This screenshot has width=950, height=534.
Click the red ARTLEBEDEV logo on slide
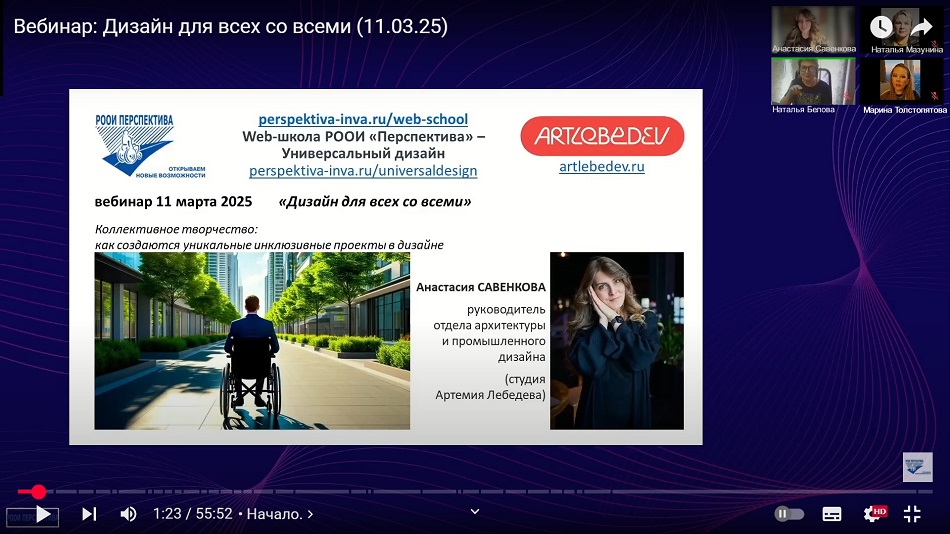pos(602,136)
